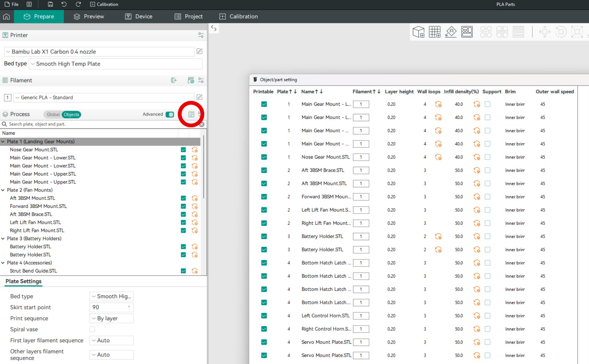Collapse the sidebar with the arrows button
The width and height of the screenshot is (589, 364).
(214, 28)
